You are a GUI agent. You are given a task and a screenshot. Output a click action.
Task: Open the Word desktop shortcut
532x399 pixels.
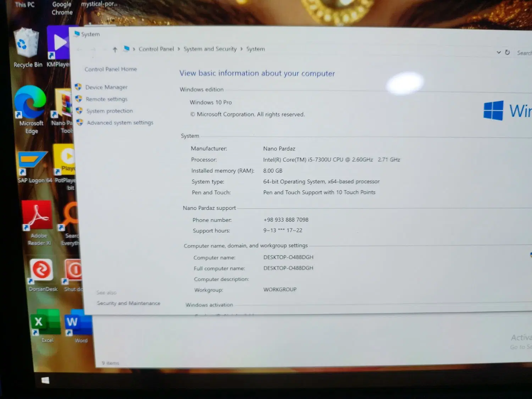79,326
